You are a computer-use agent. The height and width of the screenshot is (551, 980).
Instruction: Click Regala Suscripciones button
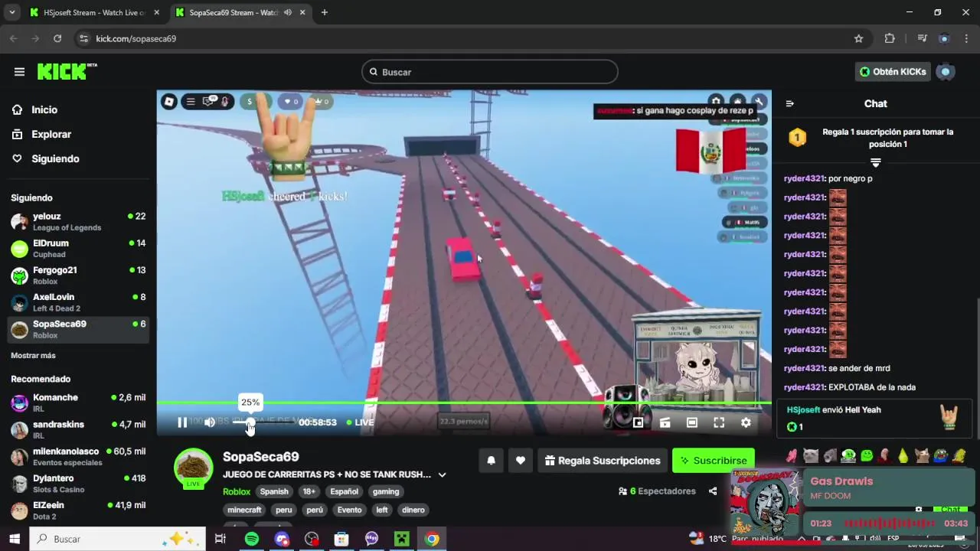click(x=603, y=461)
